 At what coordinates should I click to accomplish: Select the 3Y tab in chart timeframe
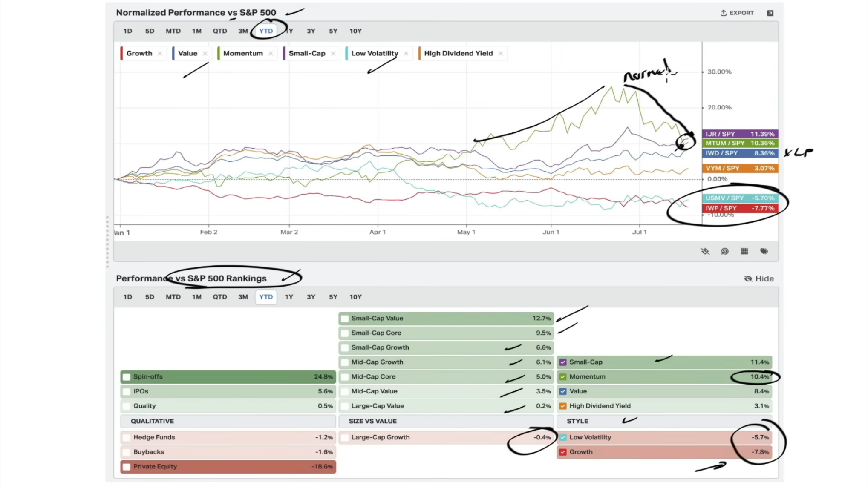click(311, 31)
